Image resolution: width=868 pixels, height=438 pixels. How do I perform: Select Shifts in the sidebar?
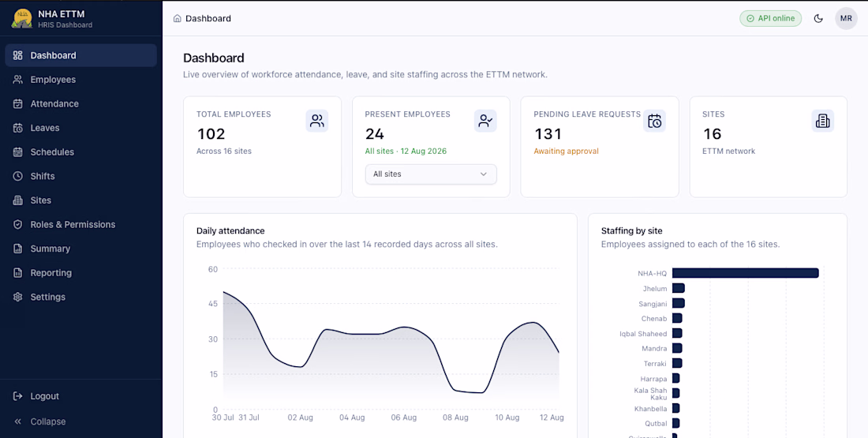tap(80, 176)
